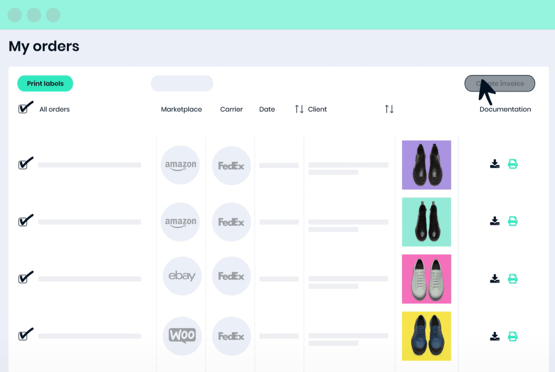Click FedEx carrier logo in first order row
Viewport: 555px width, 372px height.
click(x=231, y=166)
